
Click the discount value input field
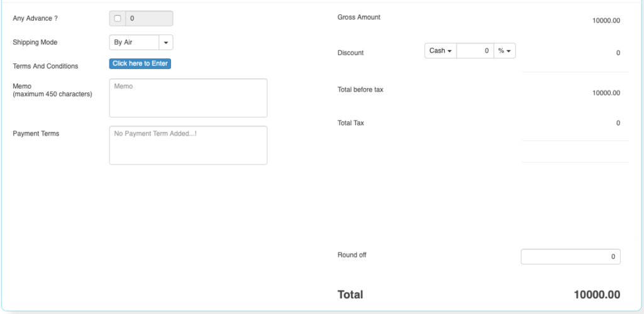point(475,51)
